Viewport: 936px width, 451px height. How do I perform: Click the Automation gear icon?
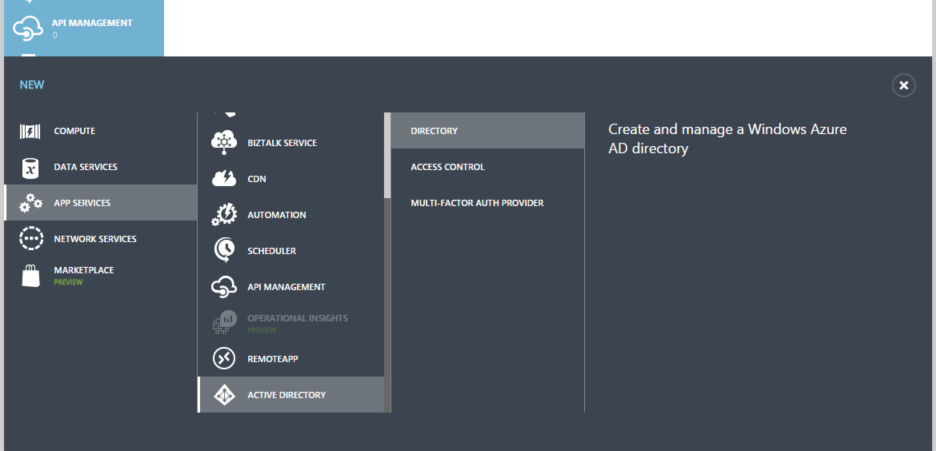224,215
